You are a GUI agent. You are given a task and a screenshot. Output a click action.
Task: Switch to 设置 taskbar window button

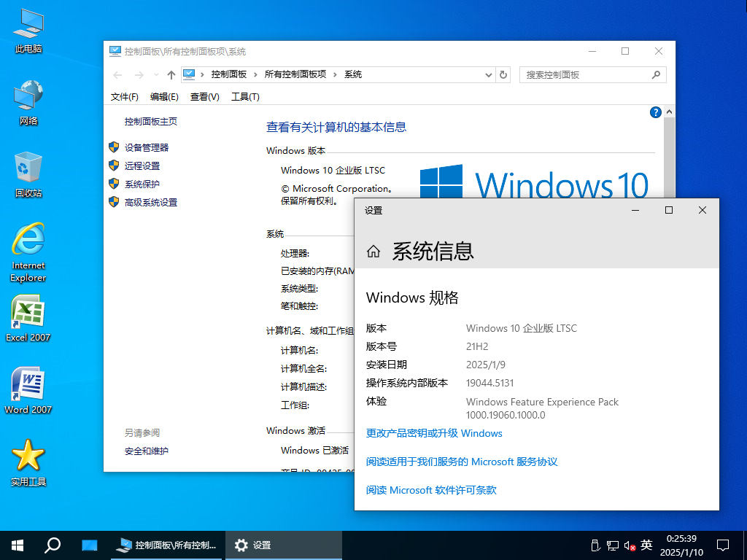point(284,545)
